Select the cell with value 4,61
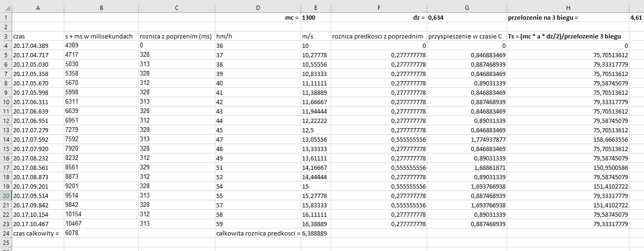The image size is (644, 251). click(636, 17)
